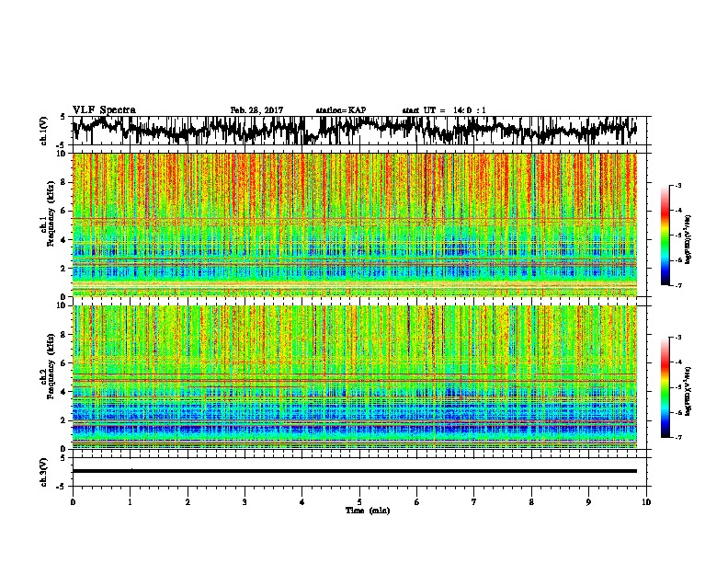Click the 'Time (min)' x-axis label
This screenshot has width=728, height=563.
pyautogui.click(x=368, y=511)
